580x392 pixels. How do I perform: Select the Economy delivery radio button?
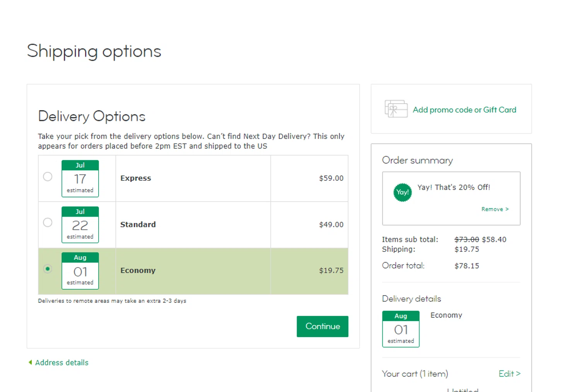click(x=48, y=269)
